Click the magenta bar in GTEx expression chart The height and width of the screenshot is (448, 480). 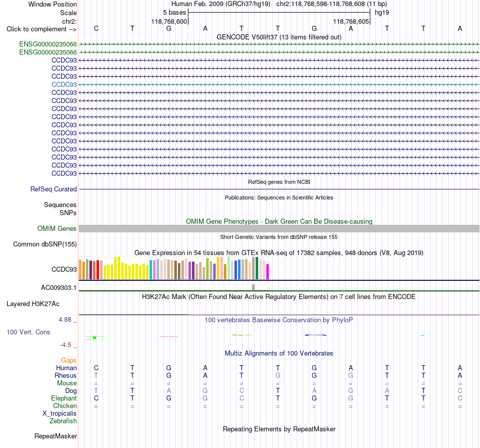coord(268,272)
